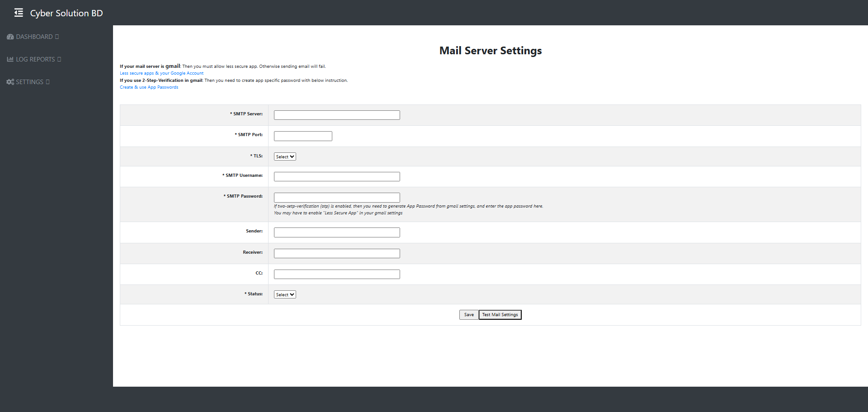868x412 pixels.
Task: Click the 'Less Secure App' hint line
Action: tap(338, 213)
